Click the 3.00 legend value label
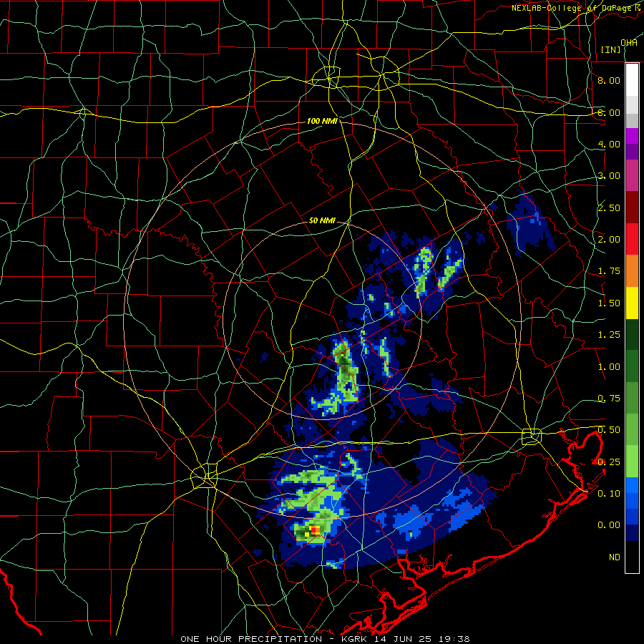Image resolution: width=644 pixels, height=644 pixels. (609, 176)
